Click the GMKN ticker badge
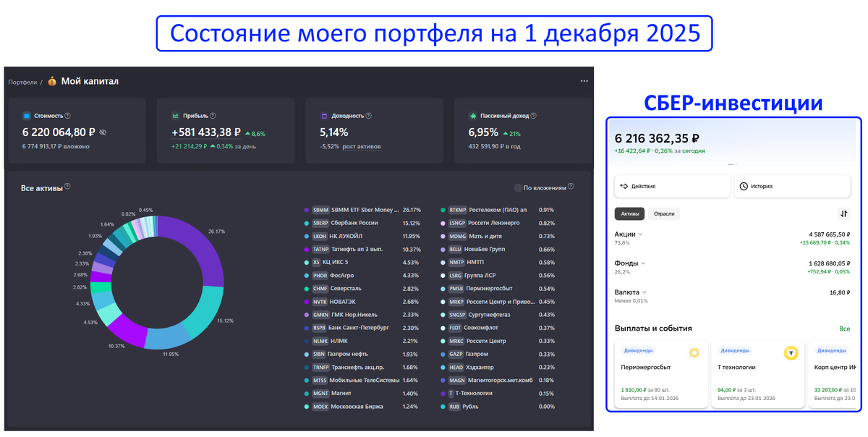This screenshot has width=868, height=437. tap(320, 315)
